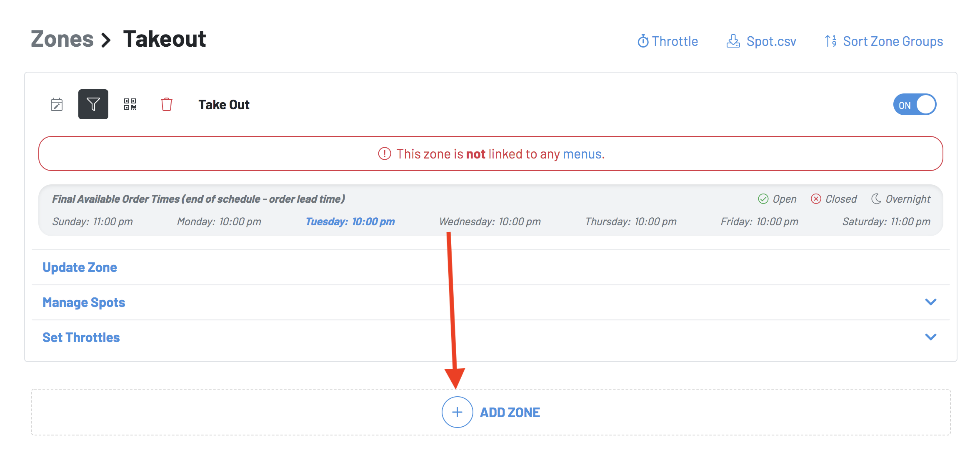The height and width of the screenshot is (468, 980).
Task: Open the QR code icon
Action: pos(130,104)
